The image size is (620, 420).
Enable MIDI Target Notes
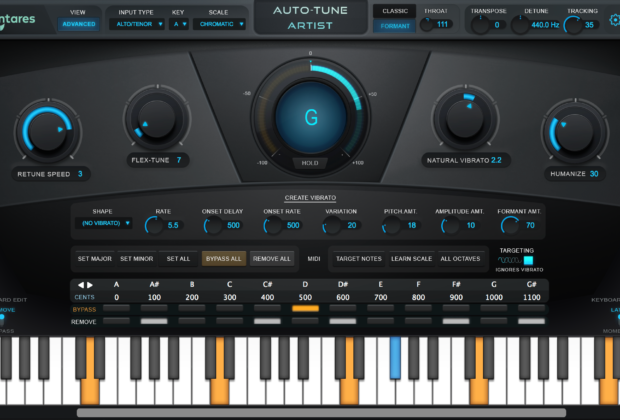[359, 259]
